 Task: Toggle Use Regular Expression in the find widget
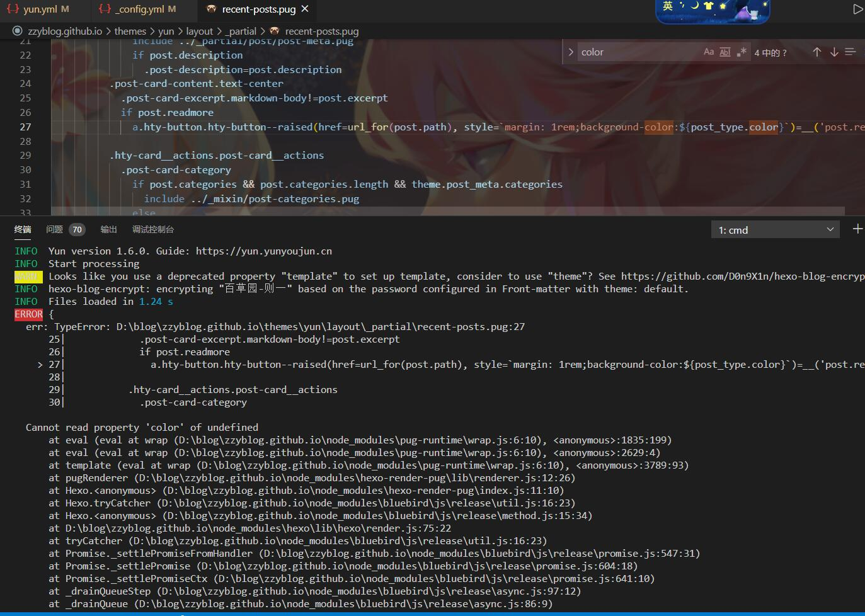(742, 52)
